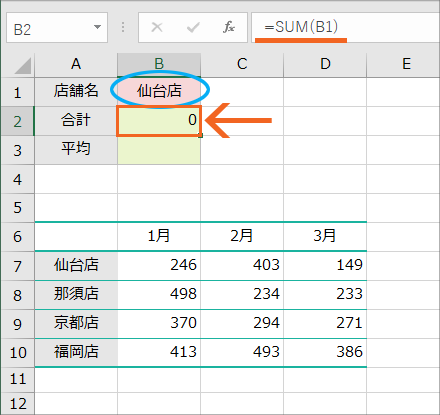Click the cell with value 271

point(325,324)
